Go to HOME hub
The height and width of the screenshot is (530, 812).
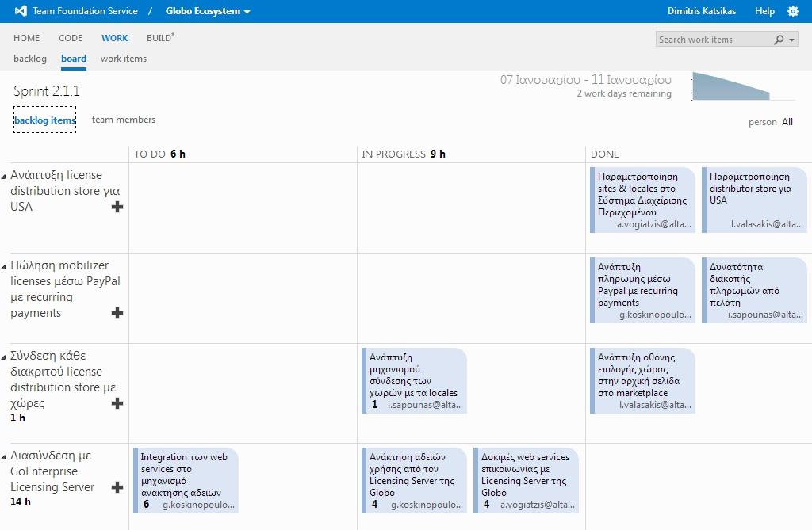coord(26,38)
